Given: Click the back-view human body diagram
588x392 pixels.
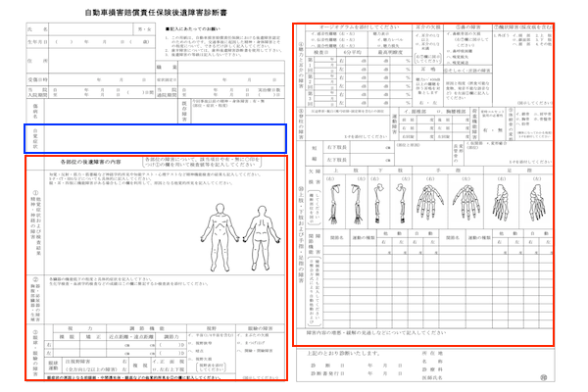Looking at the screenshot, I should (262, 237).
